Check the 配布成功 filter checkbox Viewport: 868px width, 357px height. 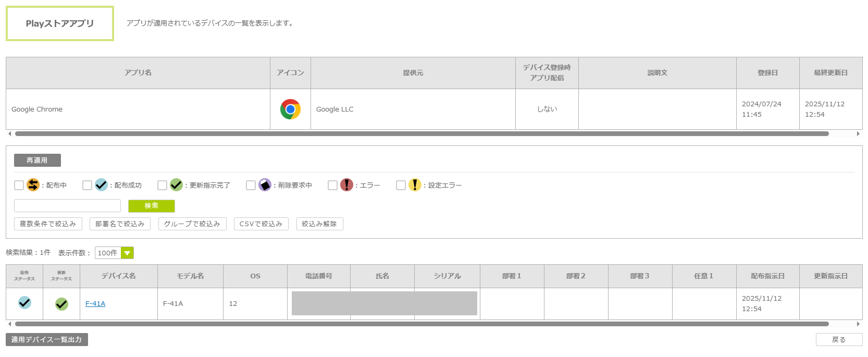[88, 186]
